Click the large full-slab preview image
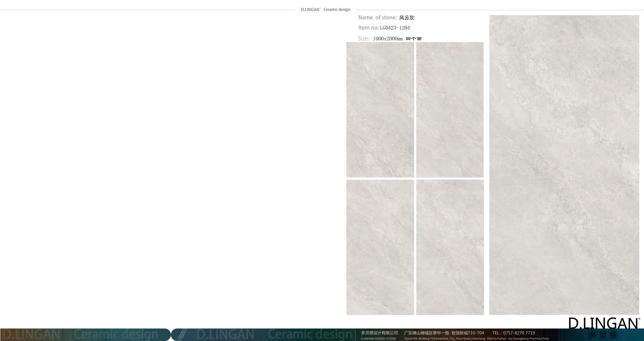Screen dimensions: 644x341 [564, 165]
